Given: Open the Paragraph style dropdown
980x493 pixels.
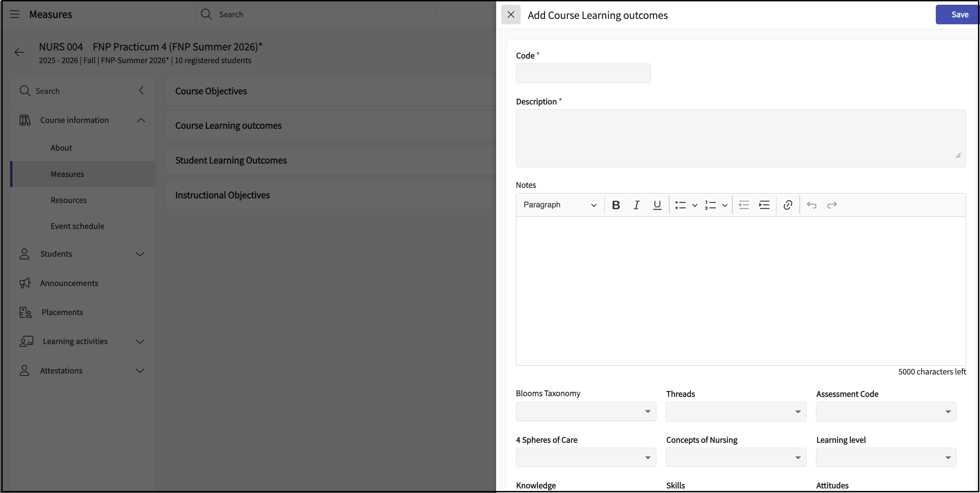Looking at the screenshot, I should point(559,205).
